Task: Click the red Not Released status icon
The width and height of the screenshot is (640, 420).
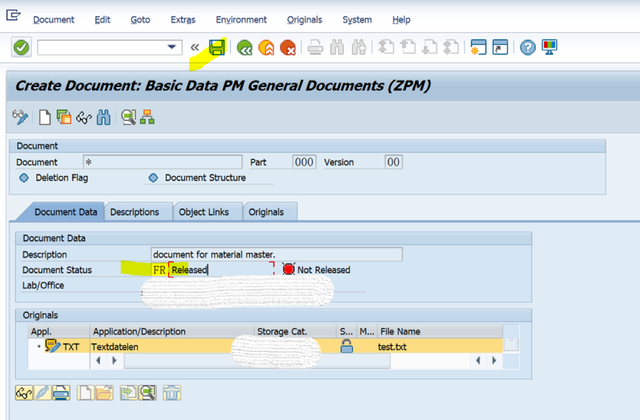Action: pos(289,269)
